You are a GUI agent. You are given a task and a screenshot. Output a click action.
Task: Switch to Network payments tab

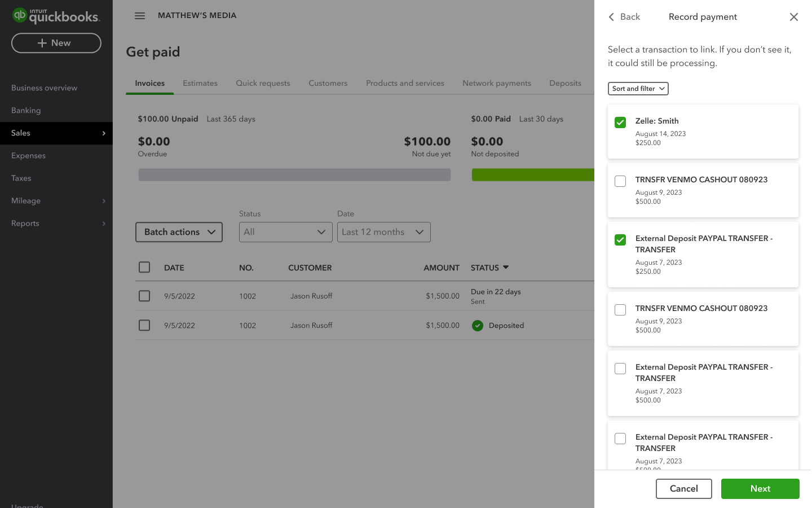[497, 83]
